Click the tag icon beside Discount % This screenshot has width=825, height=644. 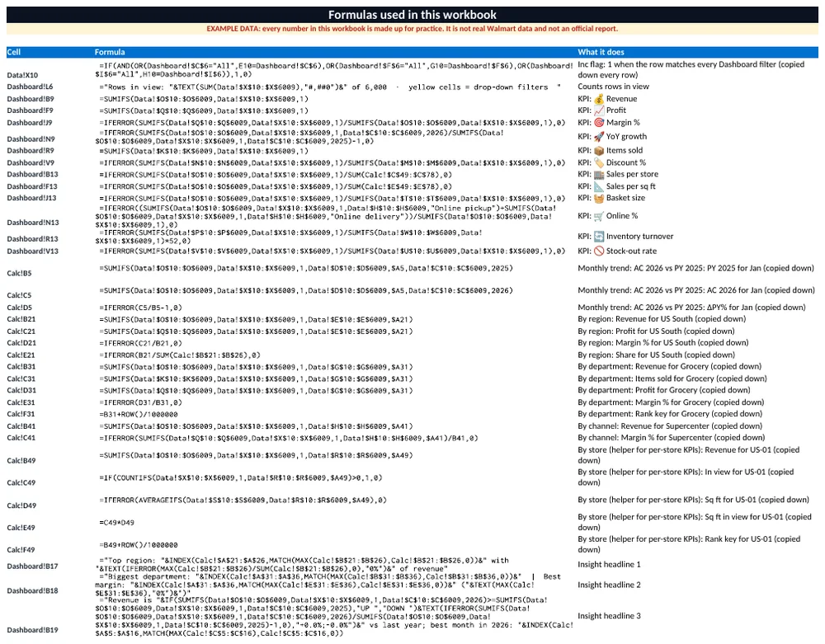coord(599,162)
